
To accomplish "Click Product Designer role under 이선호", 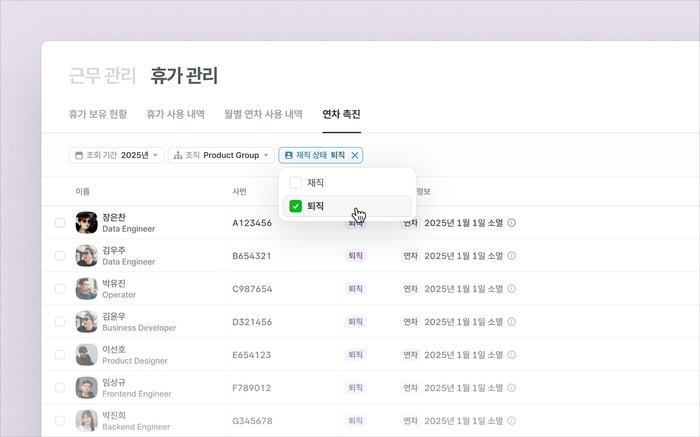I will click(135, 361).
